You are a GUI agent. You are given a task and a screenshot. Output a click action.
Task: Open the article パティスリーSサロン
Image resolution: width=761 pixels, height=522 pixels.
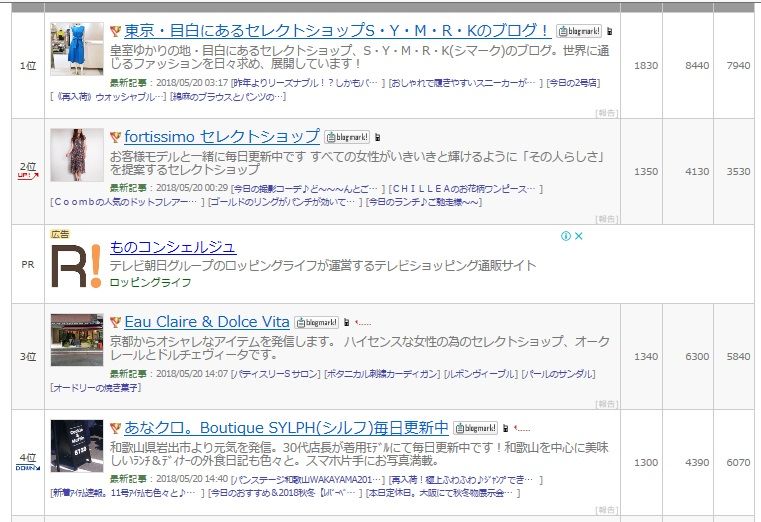(276, 374)
